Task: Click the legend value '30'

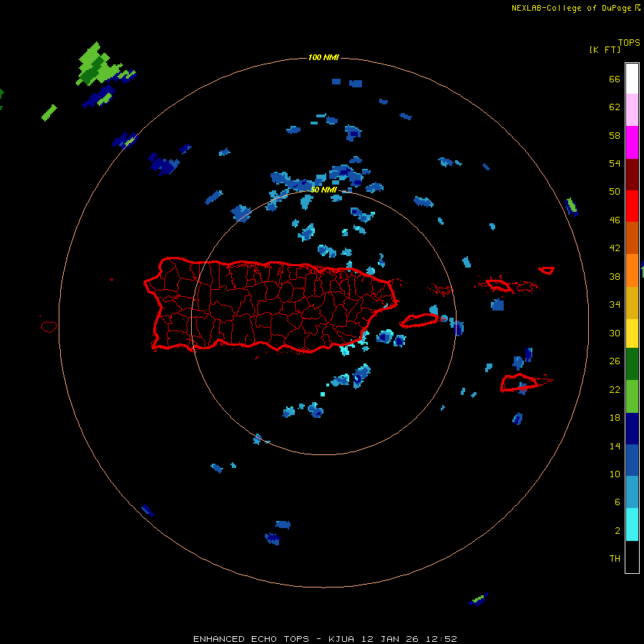Action: click(x=615, y=333)
